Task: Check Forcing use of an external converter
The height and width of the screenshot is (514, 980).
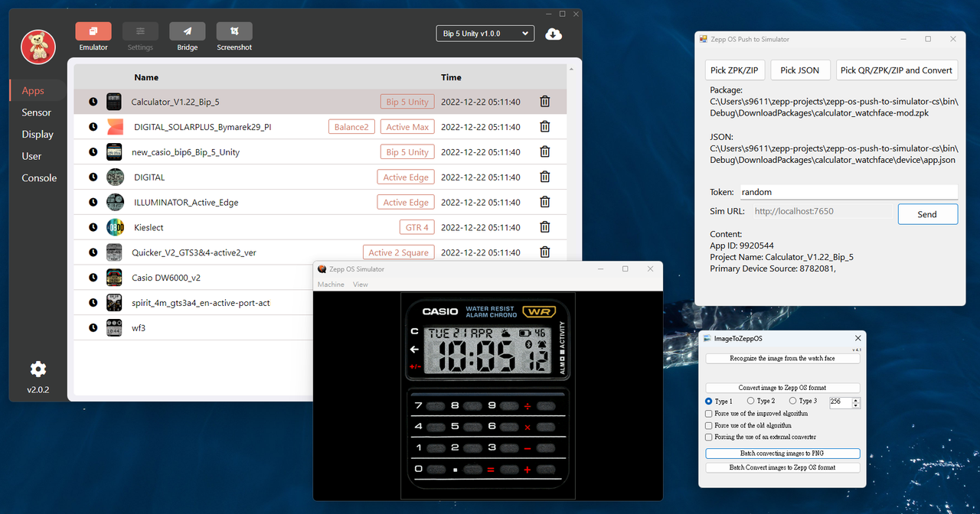Action: tap(709, 438)
